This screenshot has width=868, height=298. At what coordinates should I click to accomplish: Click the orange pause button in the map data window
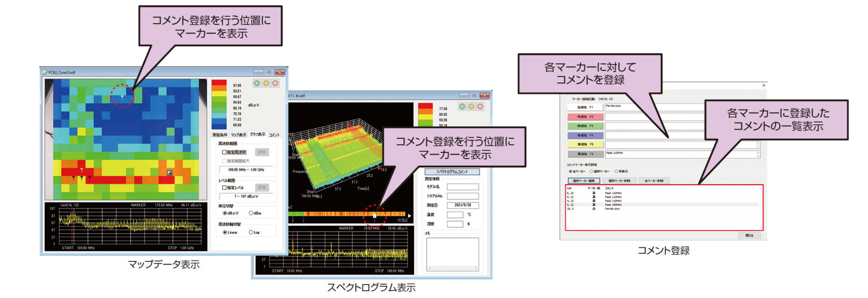coord(266,83)
